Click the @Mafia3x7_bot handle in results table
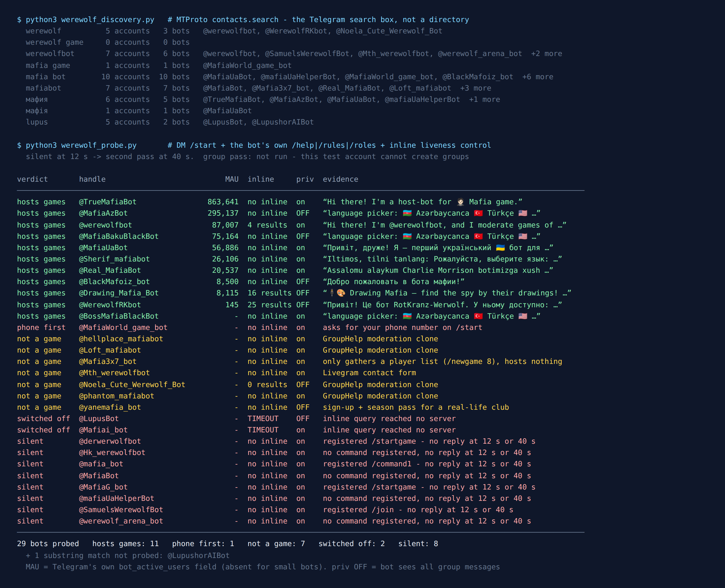 [108, 362]
